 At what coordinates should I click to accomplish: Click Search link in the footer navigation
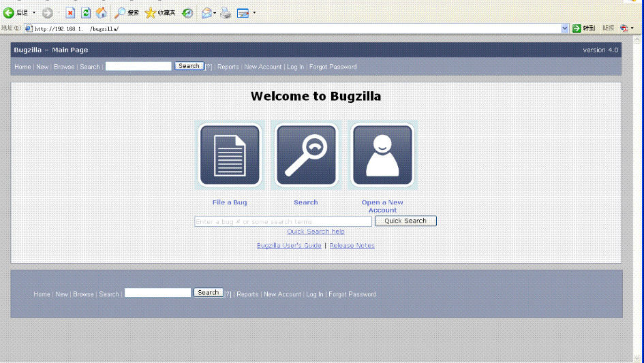(x=109, y=294)
